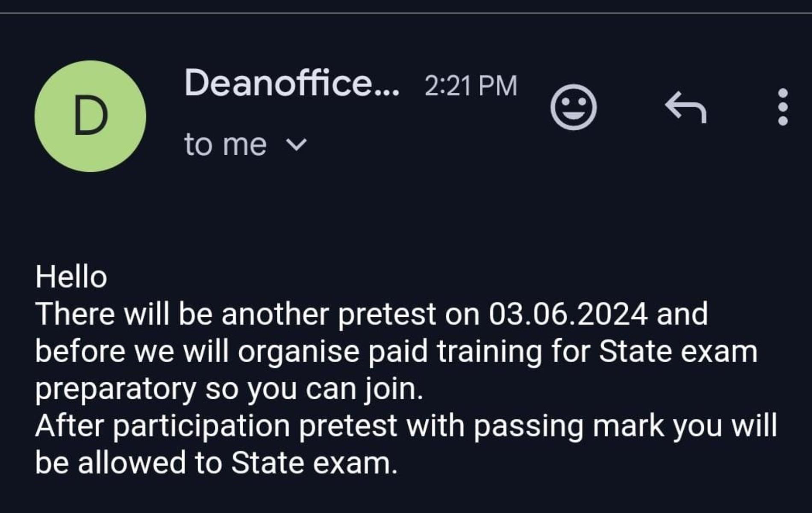This screenshot has height=513, width=812.
Task: Open the Deanoffice sender name
Action: pos(291,83)
